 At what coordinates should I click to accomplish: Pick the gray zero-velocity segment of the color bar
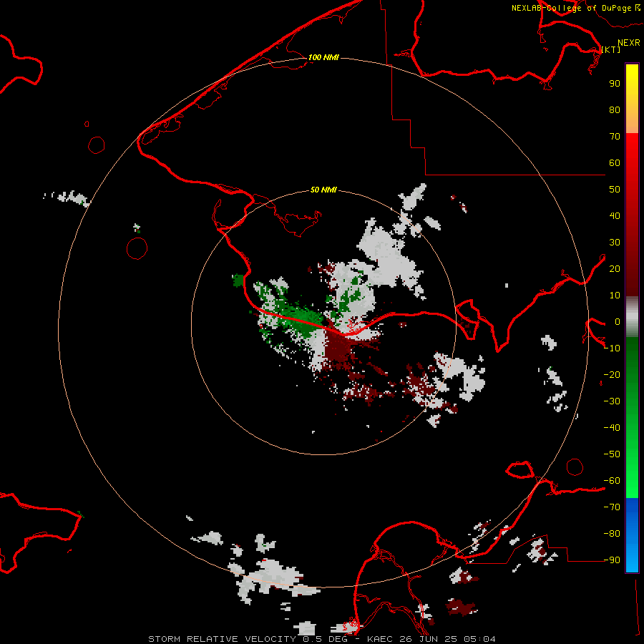(x=632, y=317)
